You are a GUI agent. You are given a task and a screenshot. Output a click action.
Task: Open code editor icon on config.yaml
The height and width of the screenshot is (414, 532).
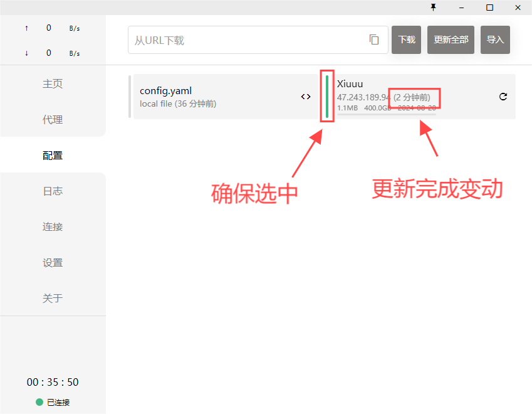coord(305,97)
